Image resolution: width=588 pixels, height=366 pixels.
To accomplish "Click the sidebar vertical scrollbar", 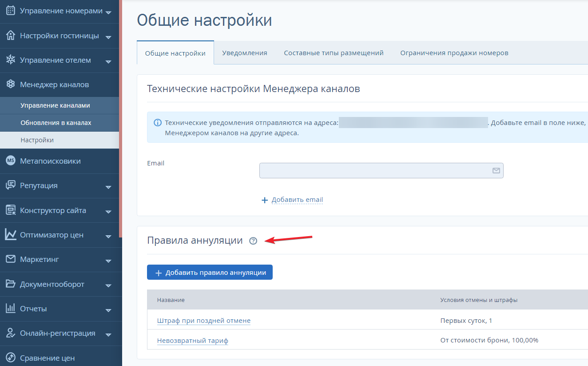I will tap(120, 119).
